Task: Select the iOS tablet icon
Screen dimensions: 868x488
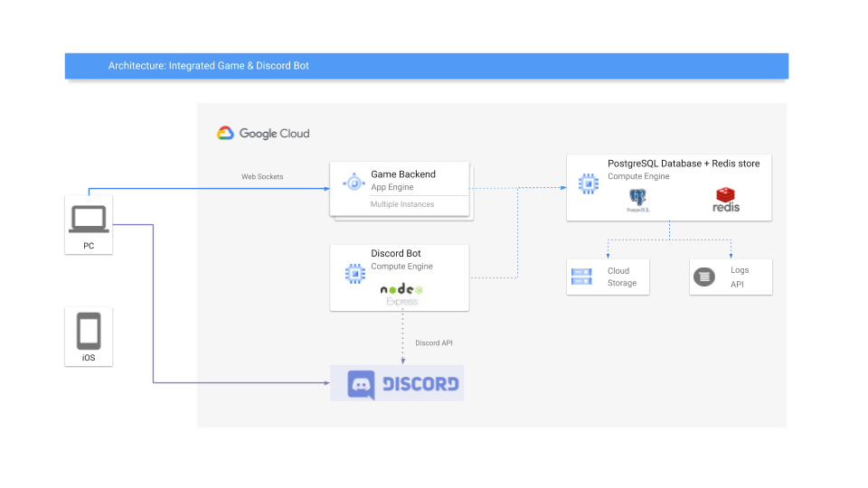Action: (x=89, y=331)
